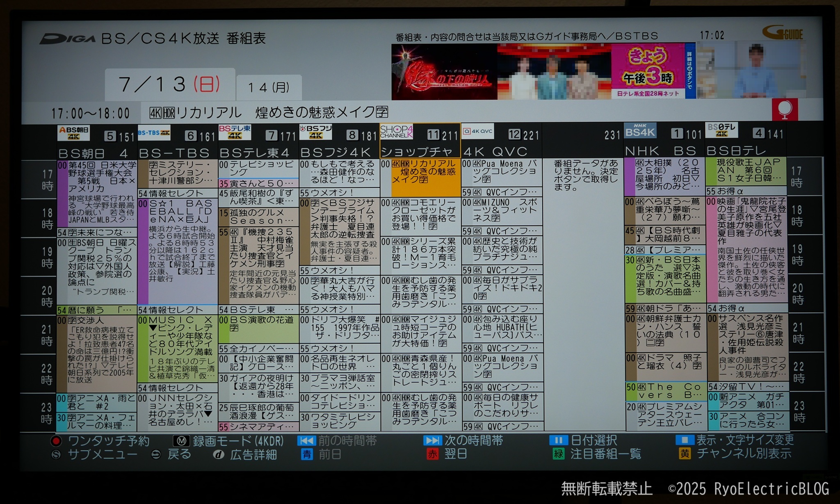Click the 4K QVC channel logo
The height and width of the screenshot is (504, 840).
tap(478, 131)
